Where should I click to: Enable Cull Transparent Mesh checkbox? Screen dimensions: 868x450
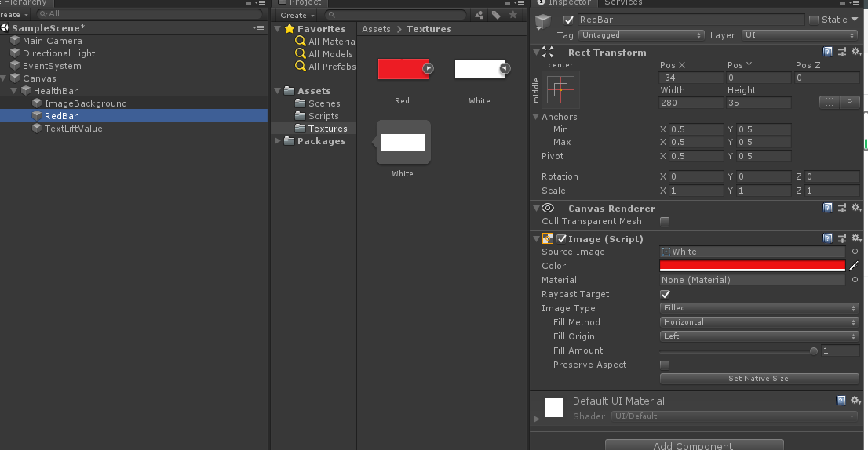pyautogui.click(x=665, y=221)
